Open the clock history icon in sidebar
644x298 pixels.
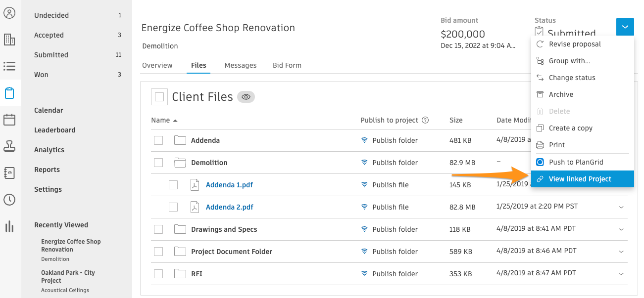[9, 200]
